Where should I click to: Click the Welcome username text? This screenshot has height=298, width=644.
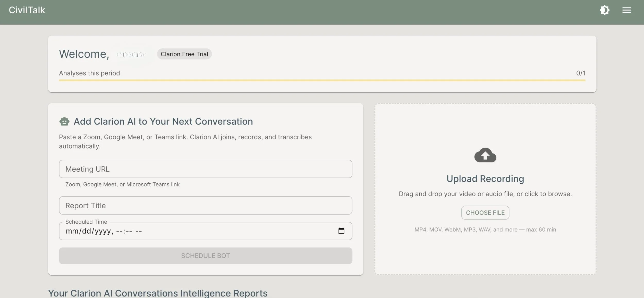131,54
